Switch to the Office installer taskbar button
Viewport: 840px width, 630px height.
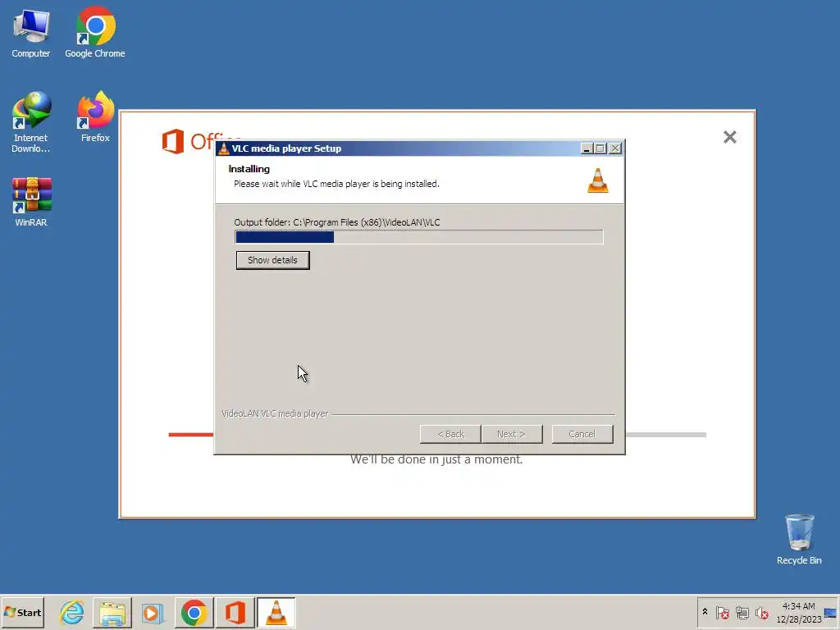click(x=235, y=612)
